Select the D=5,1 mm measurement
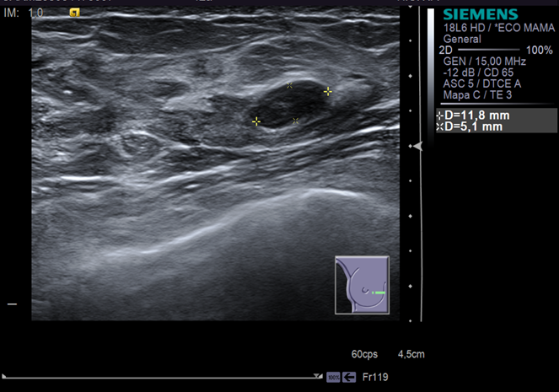The width and height of the screenshot is (559, 392). coord(469,126)
